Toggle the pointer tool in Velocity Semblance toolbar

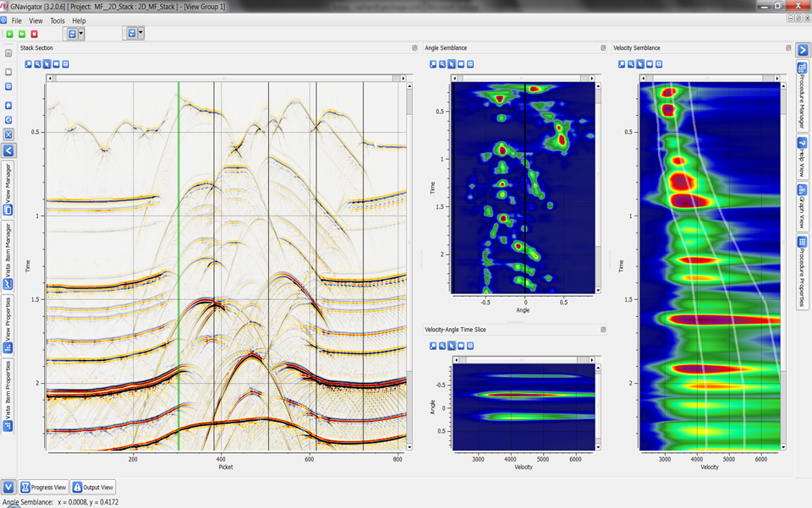tap(639, 64)
